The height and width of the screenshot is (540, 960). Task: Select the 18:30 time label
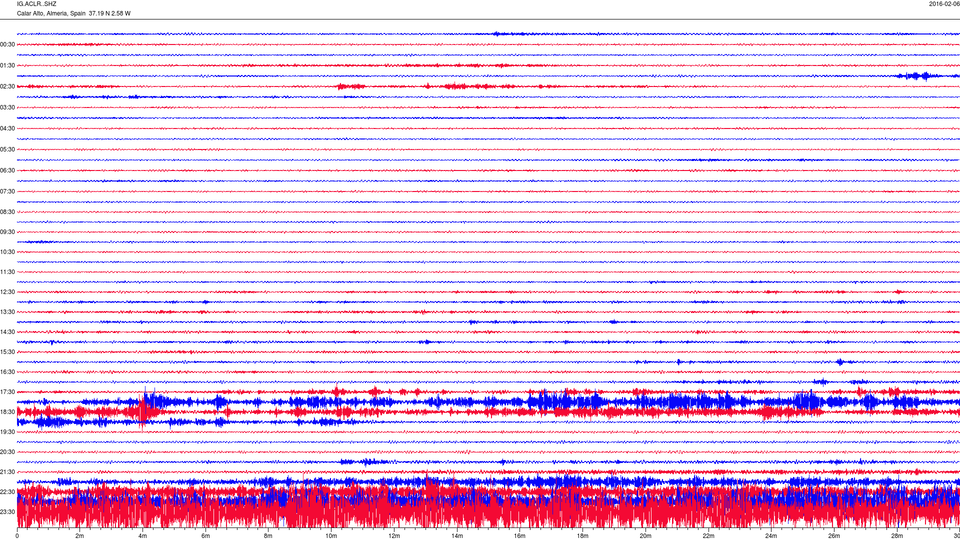7,412
